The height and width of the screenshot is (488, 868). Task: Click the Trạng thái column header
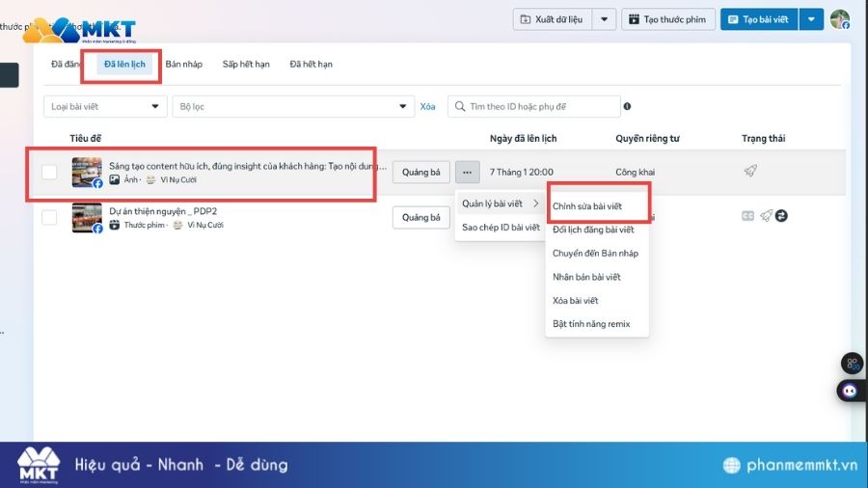point(764,138)
